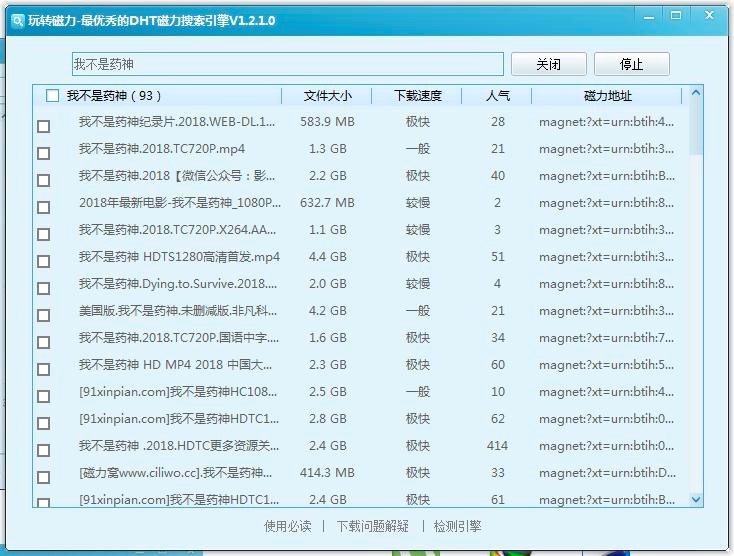Click popularity value 62
The height and width of the screenshot is (556, 734).
pyautogui.click(x=498, y=419)
